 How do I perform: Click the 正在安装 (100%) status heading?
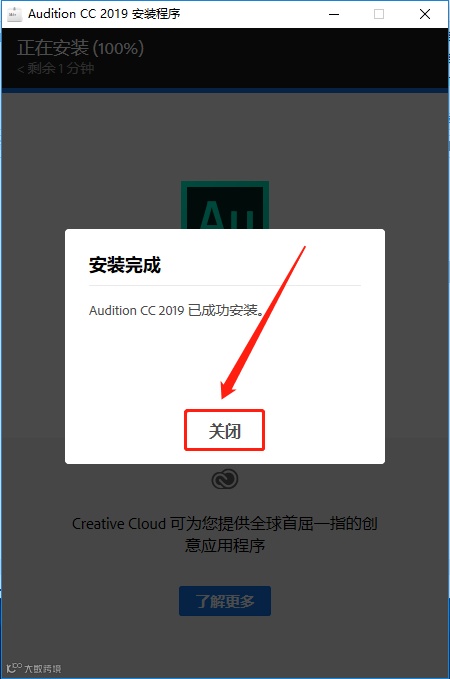tap(81, 48)
